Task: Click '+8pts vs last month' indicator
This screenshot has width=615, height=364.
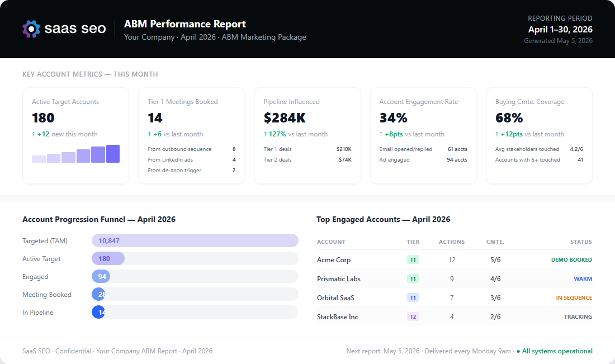Action: click(x=412, y=134)
